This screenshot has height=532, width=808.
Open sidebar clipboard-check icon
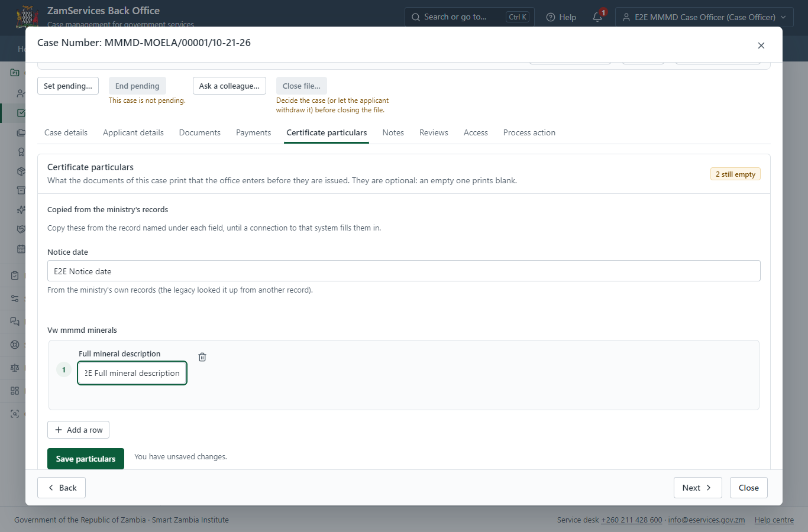pyautogui.click(x=15, y=275)
